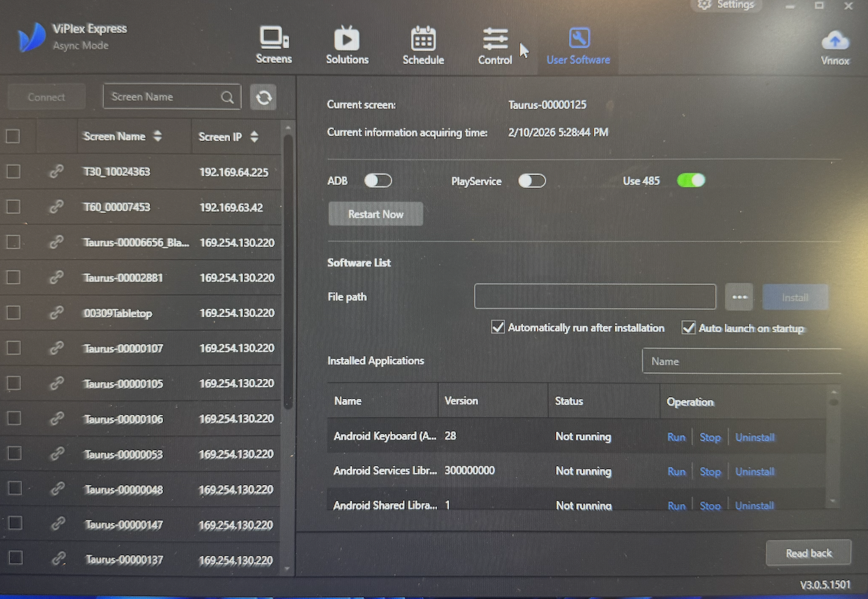Screen dimensions: 868x599
Task: Click the Read back button
Action: pyautogui.click(x=809, y=553)
